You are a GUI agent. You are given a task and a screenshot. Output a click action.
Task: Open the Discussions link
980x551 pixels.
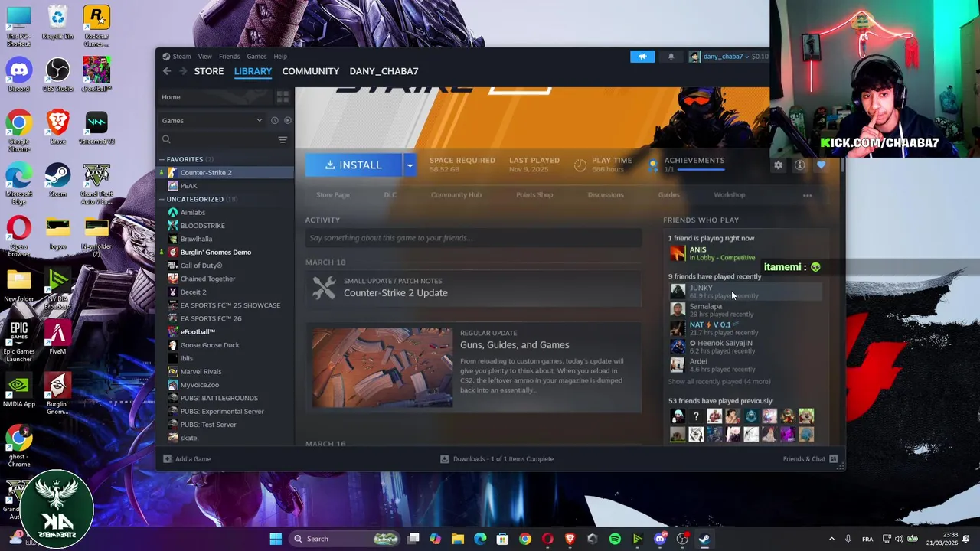(606, 195)
